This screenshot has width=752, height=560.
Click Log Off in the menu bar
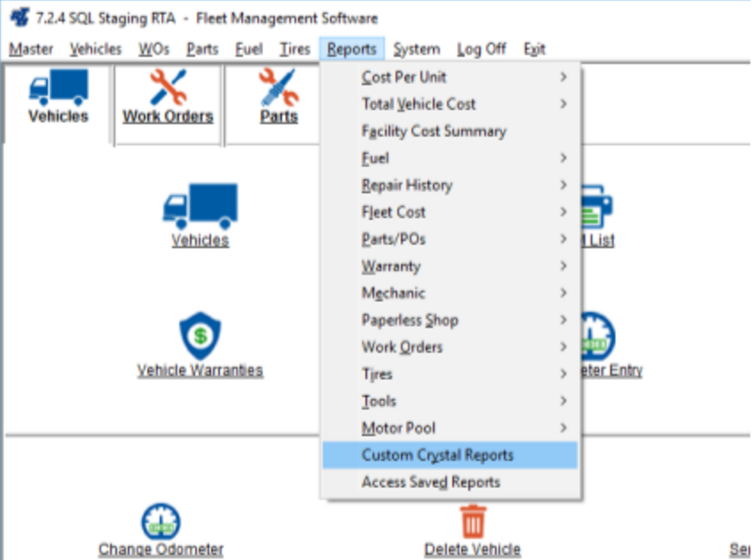[x=481, y=49]
